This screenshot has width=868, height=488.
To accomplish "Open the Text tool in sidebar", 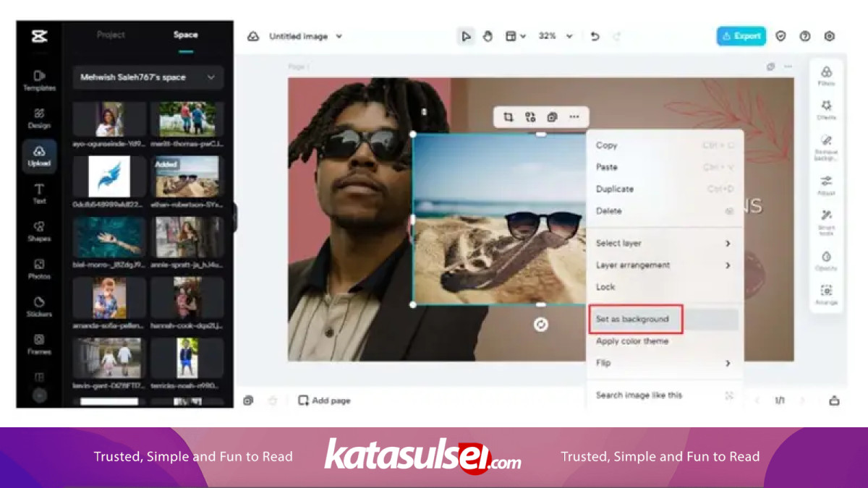I will pyautogui.click(x=39, y=193).
